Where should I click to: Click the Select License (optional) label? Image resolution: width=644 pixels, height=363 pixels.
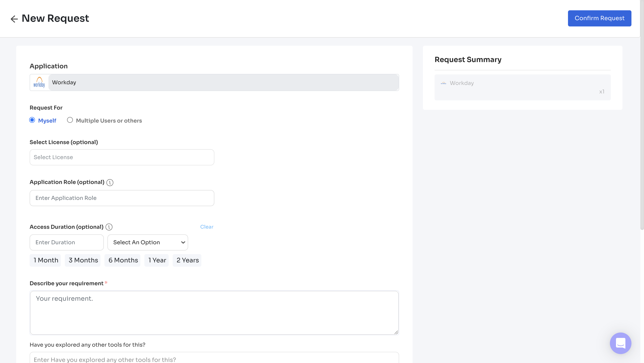click(64, 142)
